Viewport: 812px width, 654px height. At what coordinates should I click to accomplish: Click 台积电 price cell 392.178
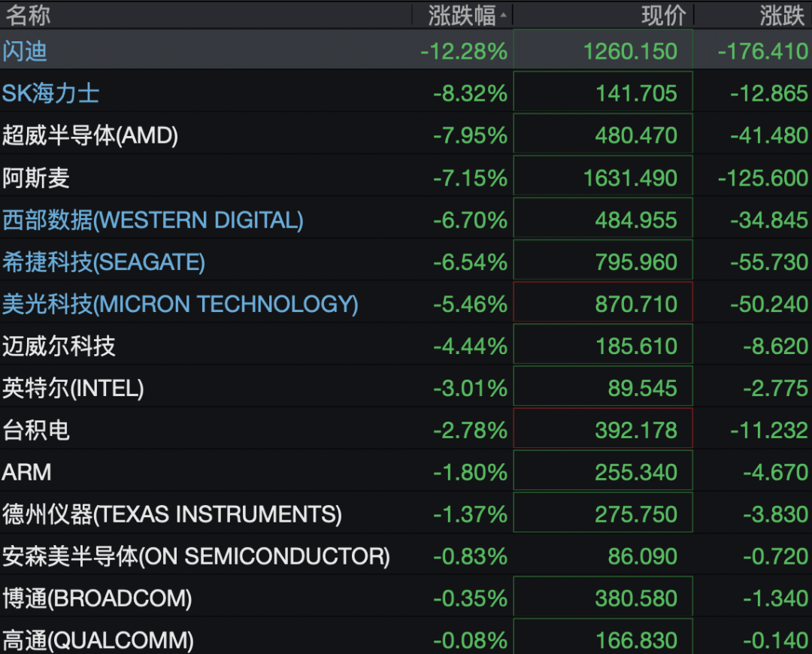(x=603, y=428)
